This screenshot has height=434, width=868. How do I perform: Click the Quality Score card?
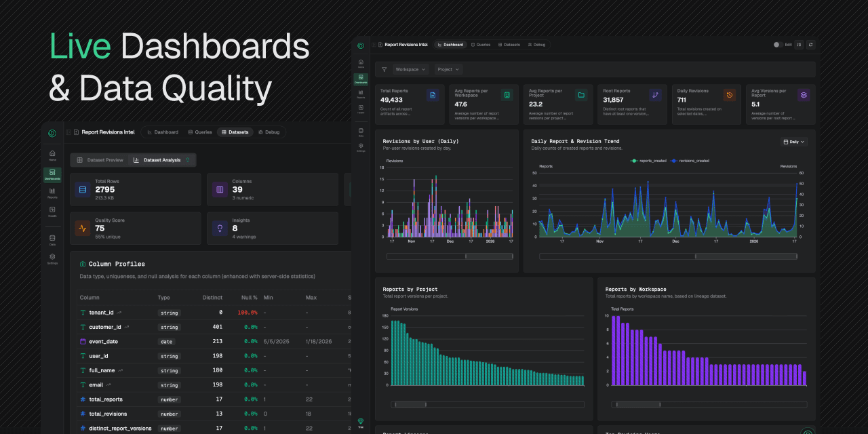coord(136,228)
